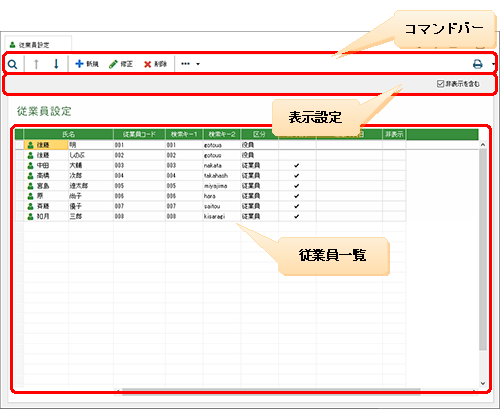Move selection down with down arrow icon
This screenshot has width=500, height=409.
pyautogui.click(x=56, y=64)
